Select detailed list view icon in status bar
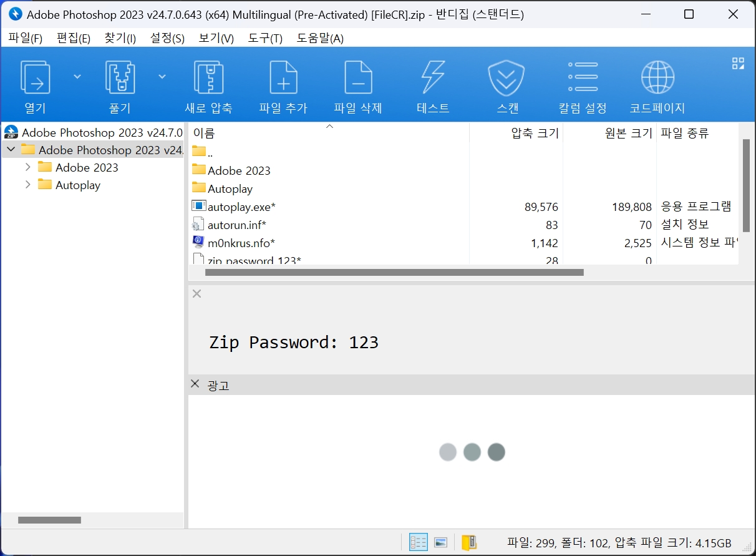 point(418,542)
